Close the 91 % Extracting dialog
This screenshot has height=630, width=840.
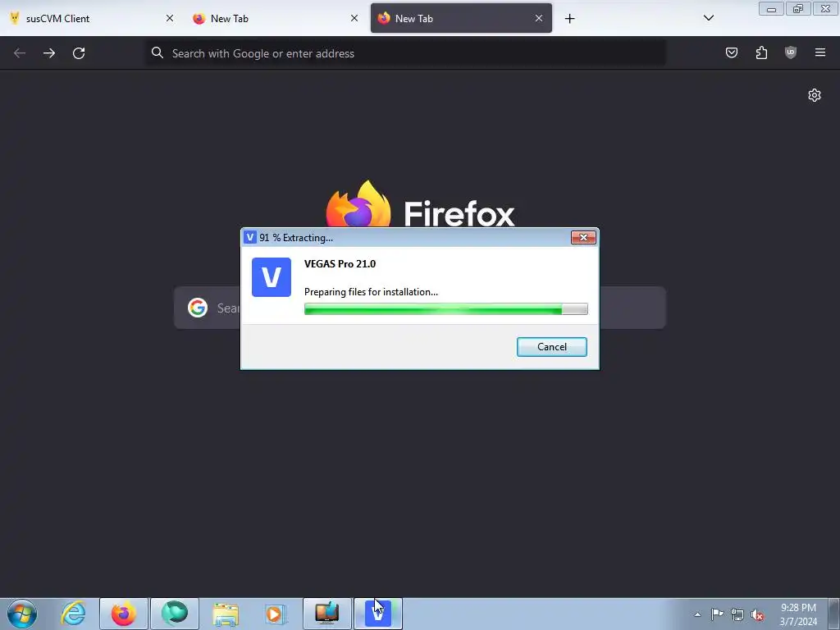click(583, 237)
